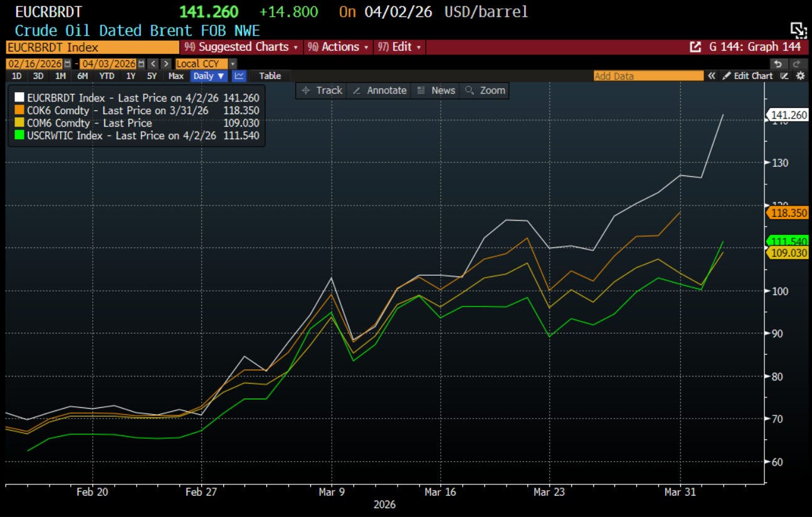Screen dimensions: 812x517
Task: Click the pop-out window icon at top right
Action: click(x=798, y=30)
